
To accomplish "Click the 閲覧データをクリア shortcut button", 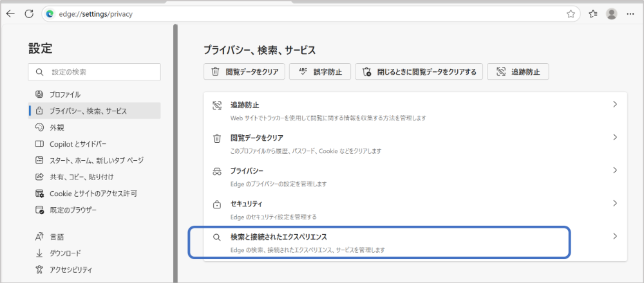I will tap(244, 72).
